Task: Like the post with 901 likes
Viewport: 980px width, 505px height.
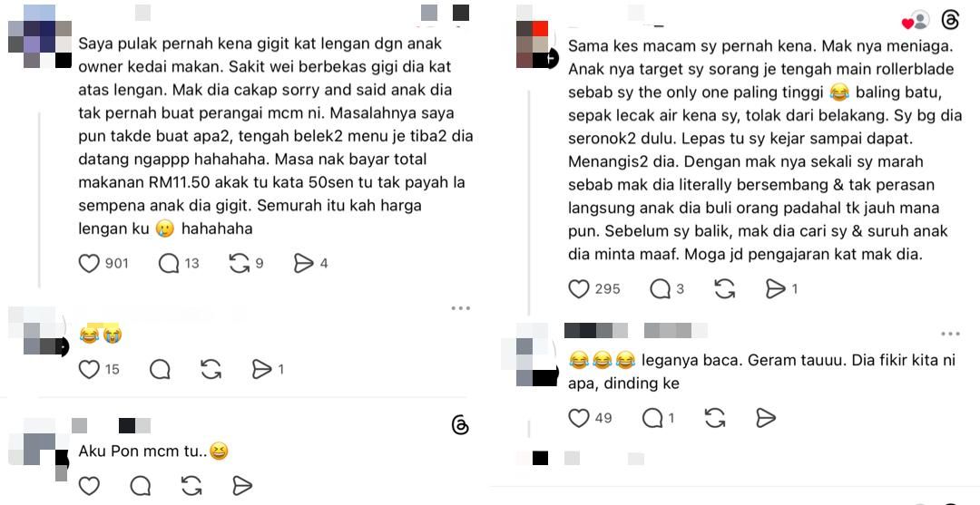Action: pos(89,264)
